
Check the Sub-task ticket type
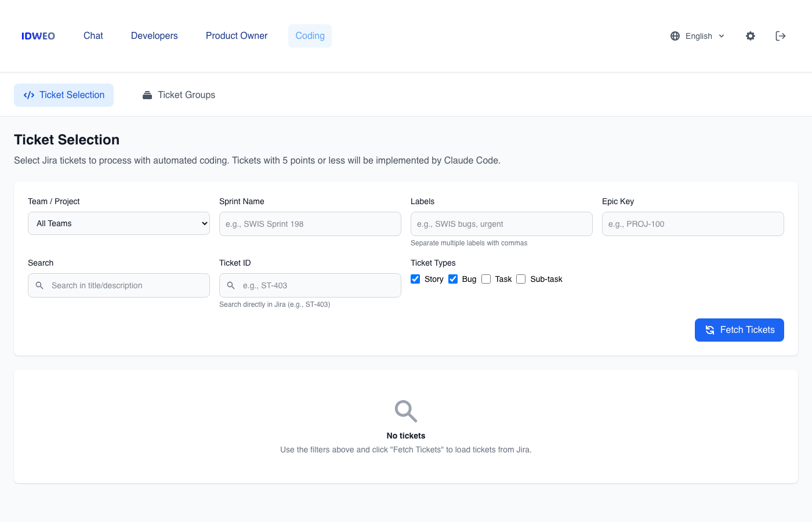(x=521, y=279)
